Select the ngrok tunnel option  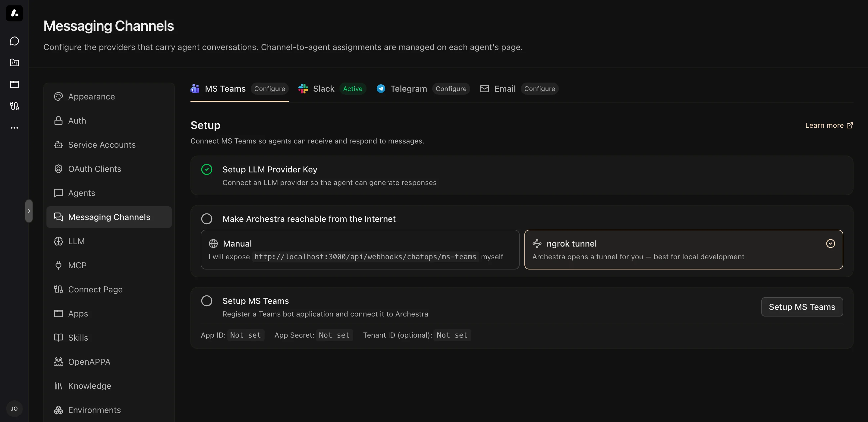[x=684, y=249]
